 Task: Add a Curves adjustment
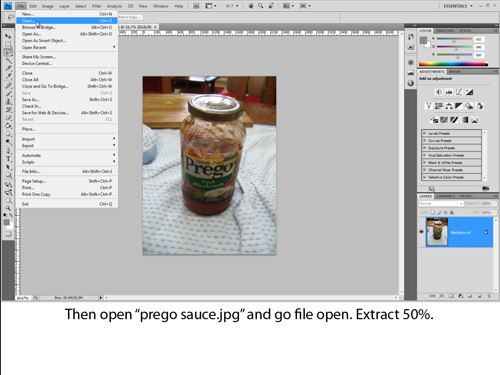click(459, 92)
